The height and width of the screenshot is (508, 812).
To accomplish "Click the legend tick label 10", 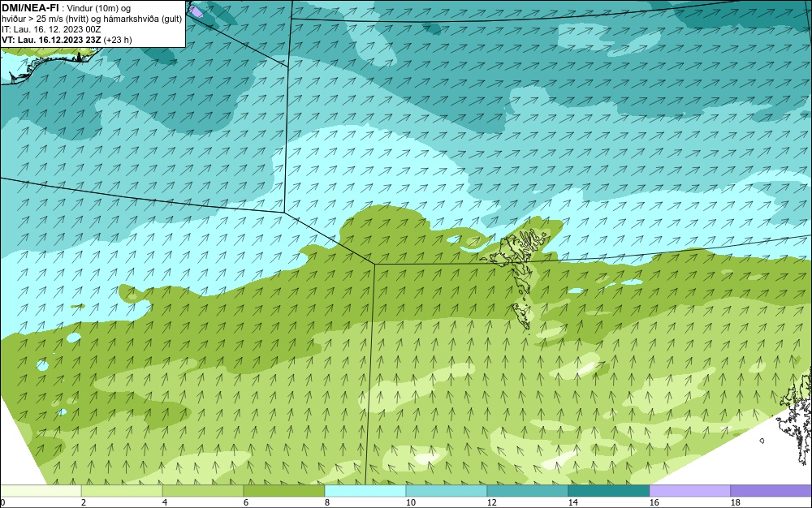I will (x=410, y=502).
